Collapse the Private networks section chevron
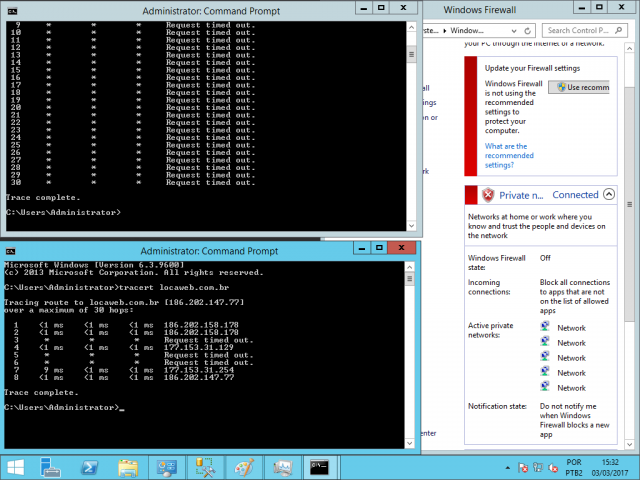 click(x=609, y=194)
